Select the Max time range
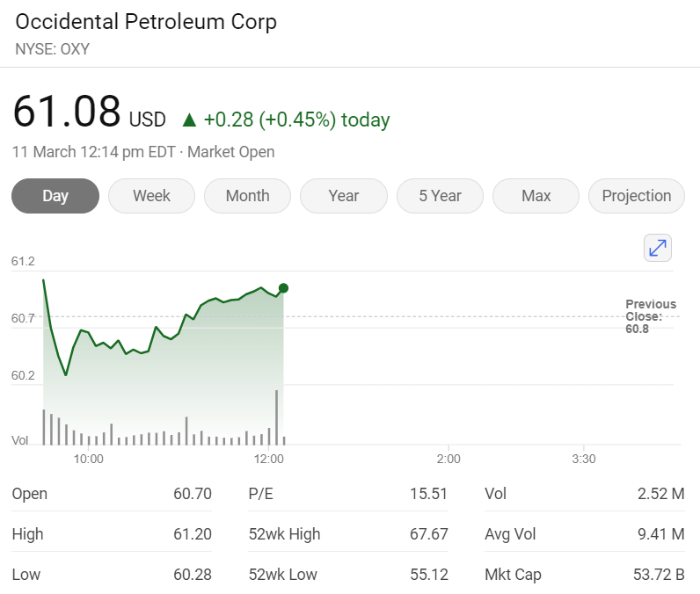 click(536, 196)
